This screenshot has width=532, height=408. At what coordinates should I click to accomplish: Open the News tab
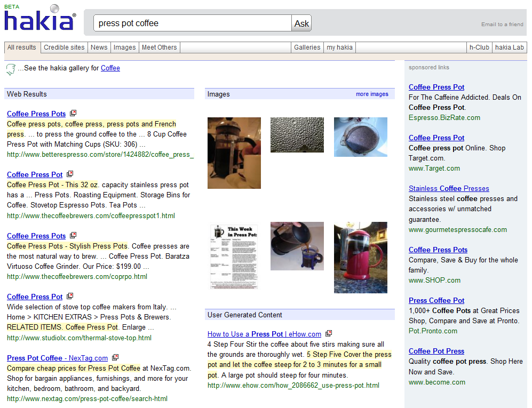99,47
